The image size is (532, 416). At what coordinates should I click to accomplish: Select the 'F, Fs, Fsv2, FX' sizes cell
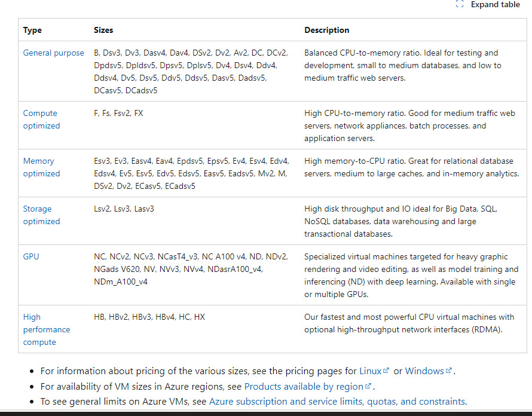pyautogui.click(x=118, y=114)
